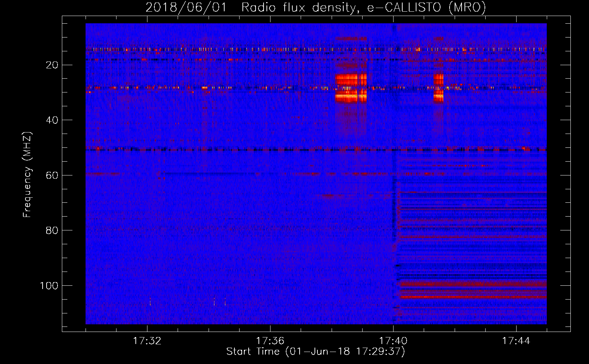The image size is (589, 364).
Task: Click the 80 frequency tick label
Action: tap(52, 230)
